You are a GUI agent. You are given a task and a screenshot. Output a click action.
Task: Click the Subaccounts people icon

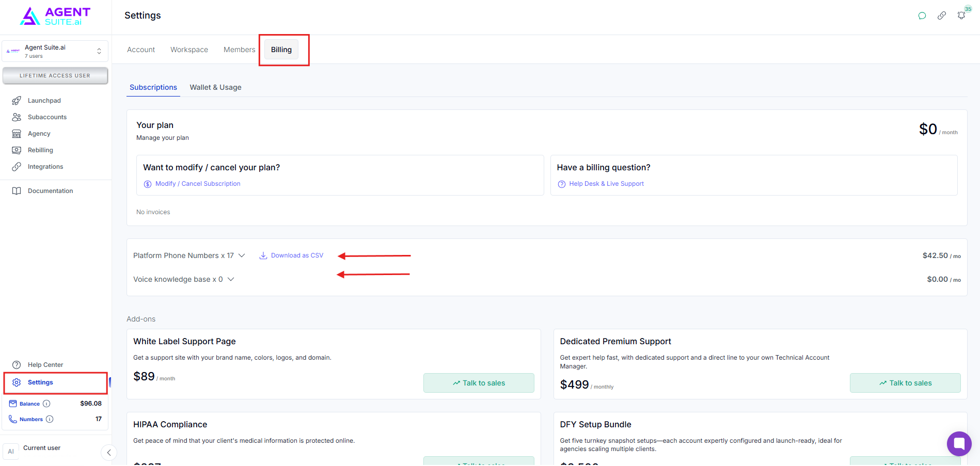[x=17, y=117]
